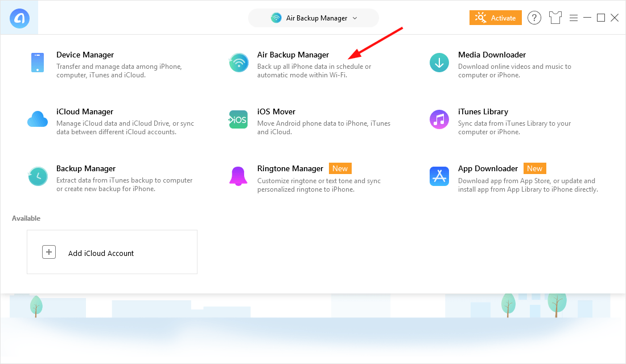Click the New badge beside Ringtone Manager
Screen dimensions: 626x364
(x=340, y=168)
